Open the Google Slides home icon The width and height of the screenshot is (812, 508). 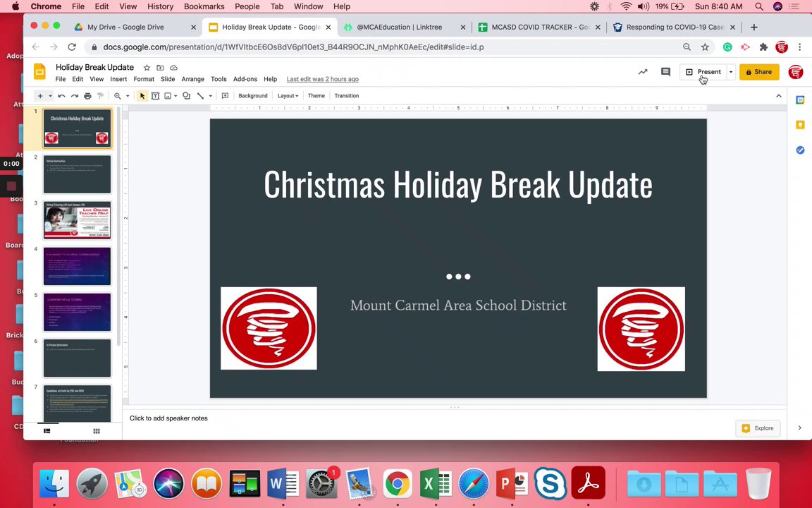click(40, 71)
